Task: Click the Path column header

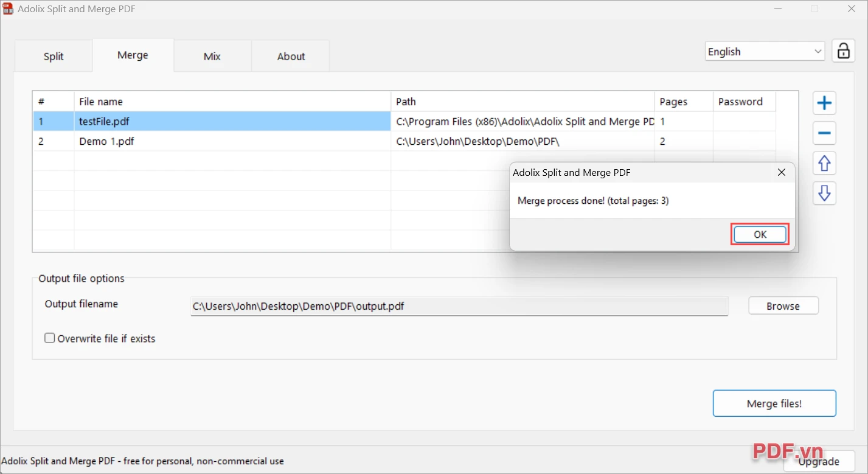Action: (x=523, y=102)
